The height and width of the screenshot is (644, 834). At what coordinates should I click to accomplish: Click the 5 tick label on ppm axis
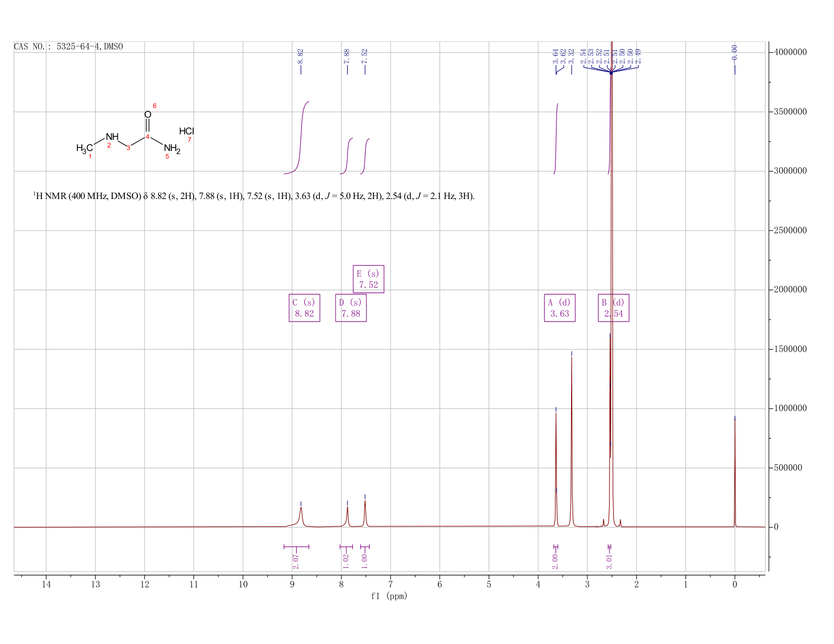coord(489,584)
